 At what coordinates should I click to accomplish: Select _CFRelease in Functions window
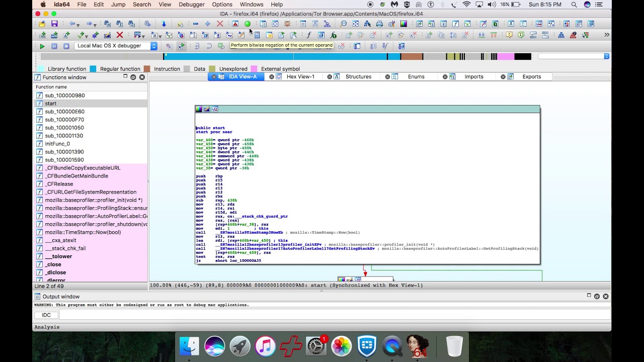tap(91, 184)
